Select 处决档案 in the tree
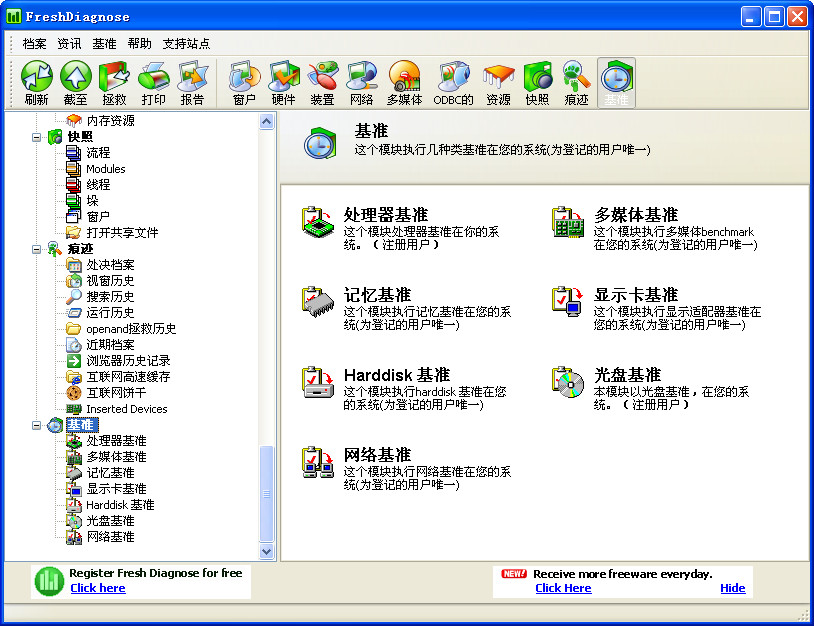The image size is (814, 626). [x=110, y=265]
